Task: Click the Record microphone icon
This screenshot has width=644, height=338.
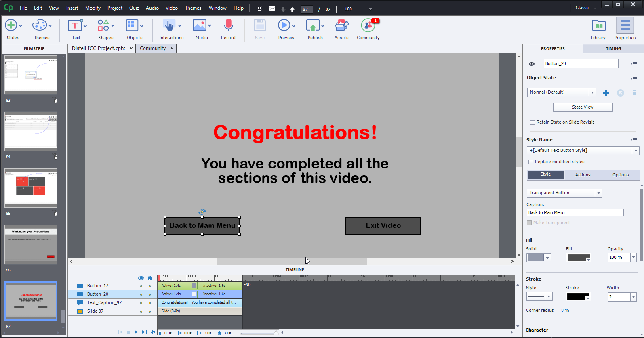Action: coord(228,25)
